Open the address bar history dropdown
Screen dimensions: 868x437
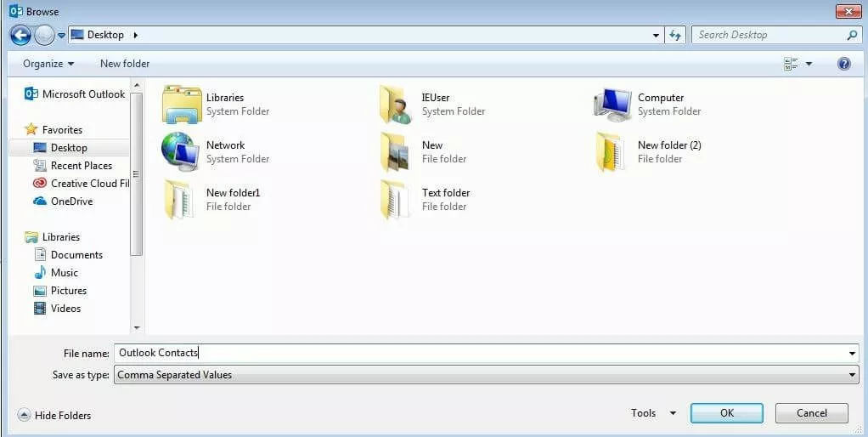(x=656, y=35)
